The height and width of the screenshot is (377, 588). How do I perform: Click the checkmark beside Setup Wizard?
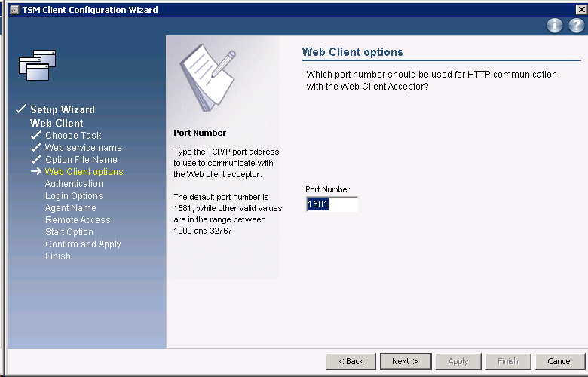point(21,110)
